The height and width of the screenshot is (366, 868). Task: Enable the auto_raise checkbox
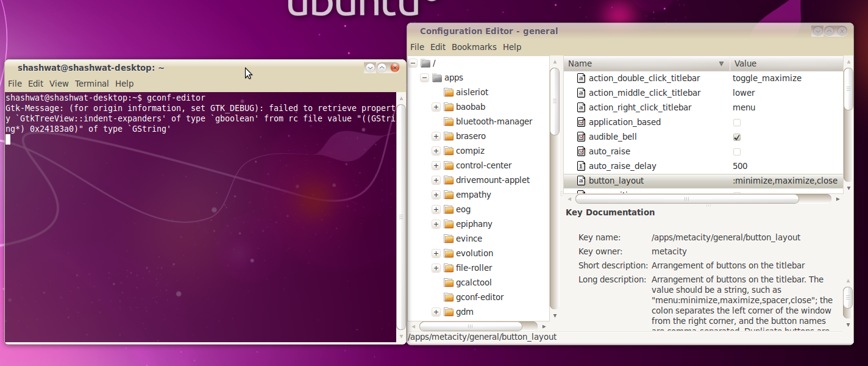[x=737, y=152]
